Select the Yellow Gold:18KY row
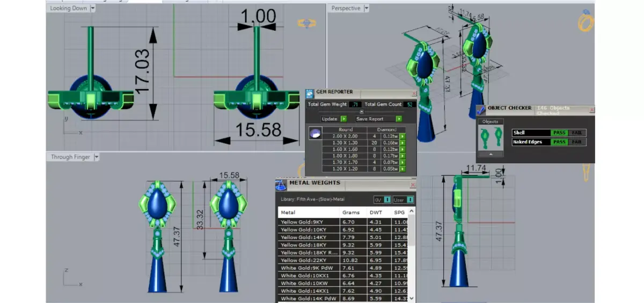Screen dimensions: 644x303 (x=343, y=244)
